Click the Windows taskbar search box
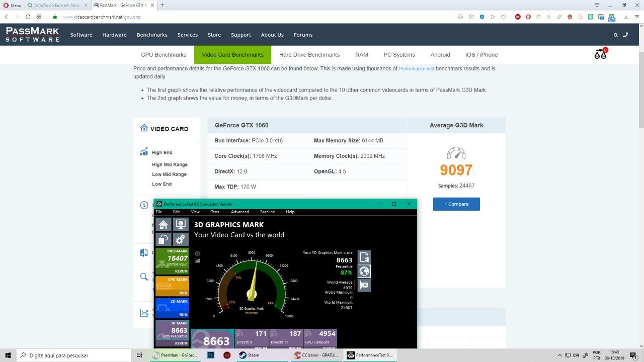Image resolution: width=644 pixels, height=362 pixels. (74, 355)
